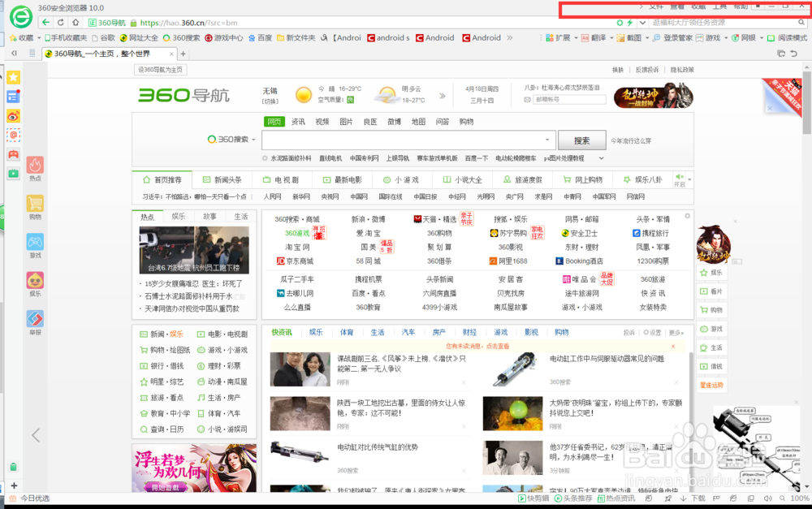
Task: Switch to 小说大全 navigation tab
Action: click(x=463, y=179)
